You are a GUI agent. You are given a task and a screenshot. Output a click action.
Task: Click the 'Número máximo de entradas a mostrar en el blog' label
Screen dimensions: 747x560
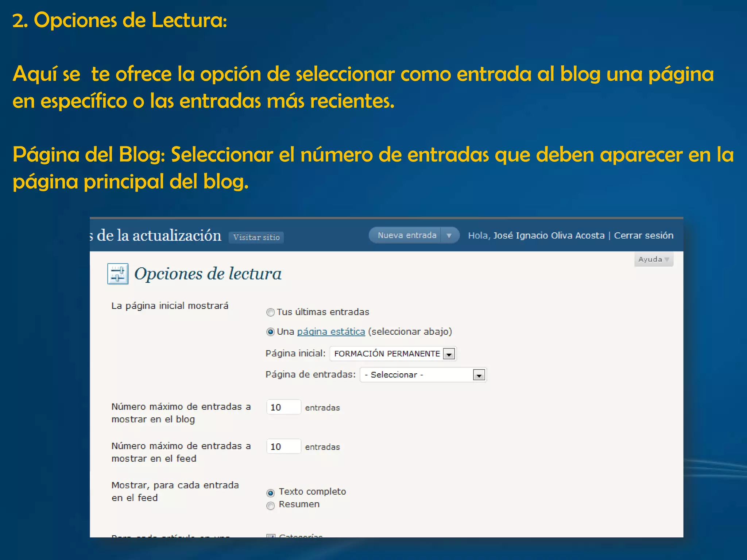coord(181,413)
